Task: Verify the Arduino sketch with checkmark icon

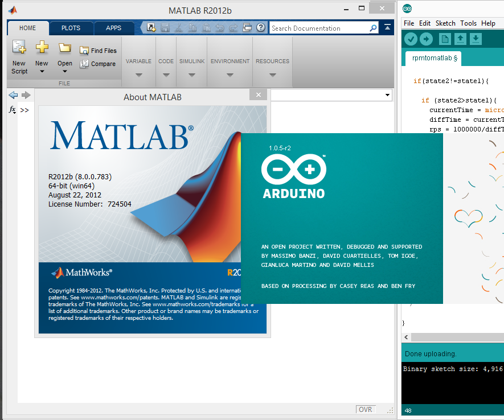Action: click(x=411, y=39)
